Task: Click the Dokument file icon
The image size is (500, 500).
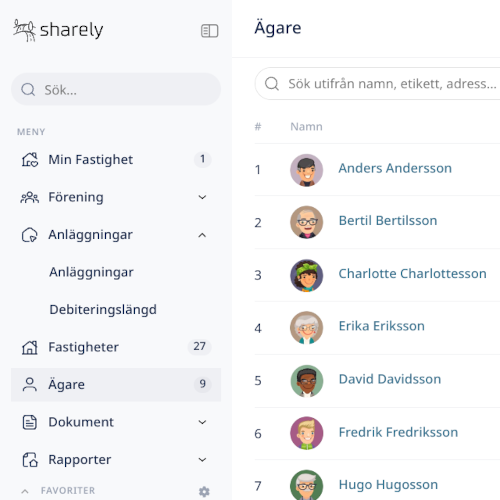Action: point(30,422)
